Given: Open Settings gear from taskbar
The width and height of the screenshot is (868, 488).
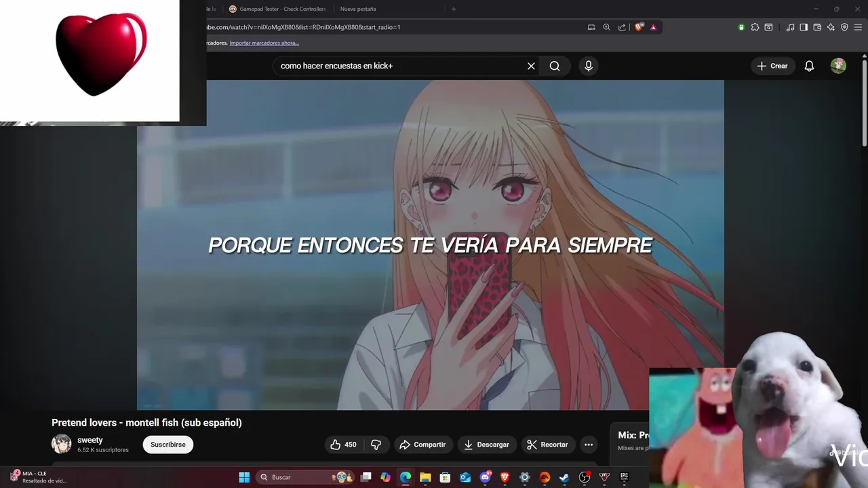Looking at the screenshot, I should (x=525, y=477).
